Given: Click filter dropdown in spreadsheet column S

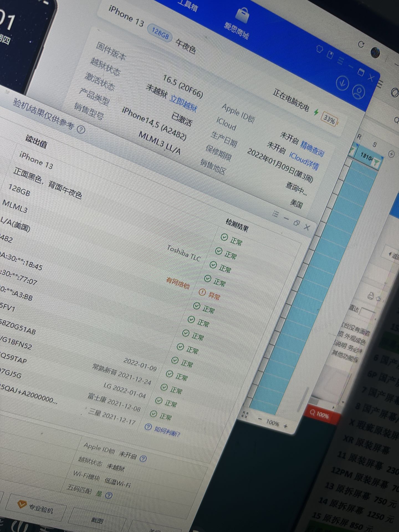Looking at the screenshot, I should [376, 162].
